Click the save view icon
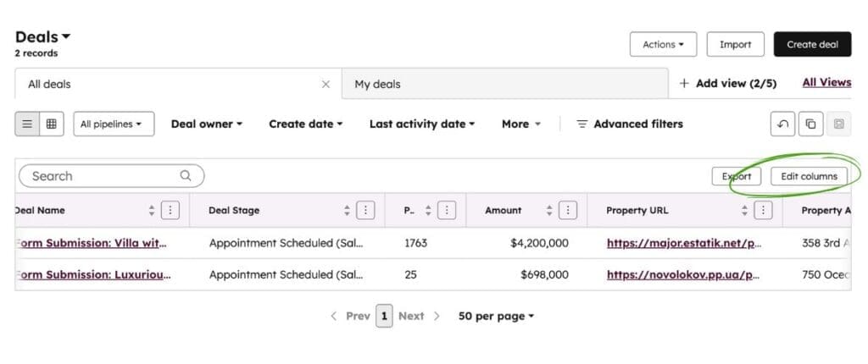This screenshot has height=364, width=868. tap(838, 124)
